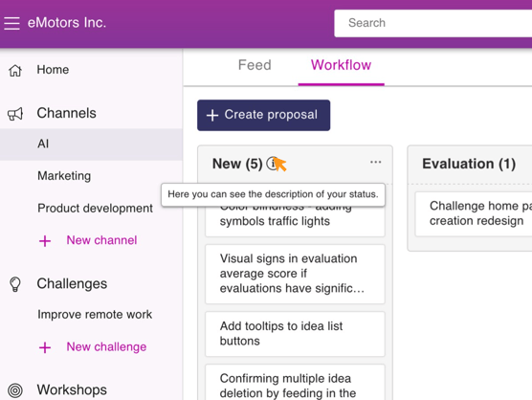Open the Add tooltips to idea list card

tap(295, 334)
